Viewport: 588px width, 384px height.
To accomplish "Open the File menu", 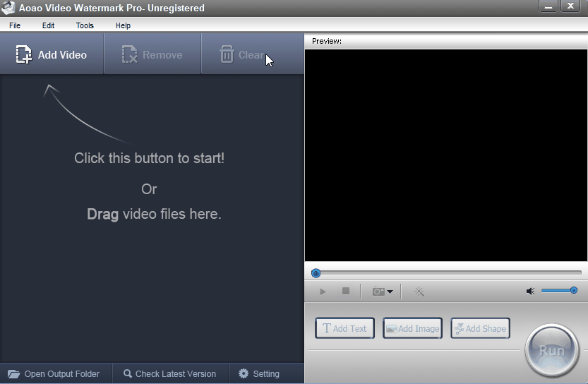I will (x=15, y=25).
